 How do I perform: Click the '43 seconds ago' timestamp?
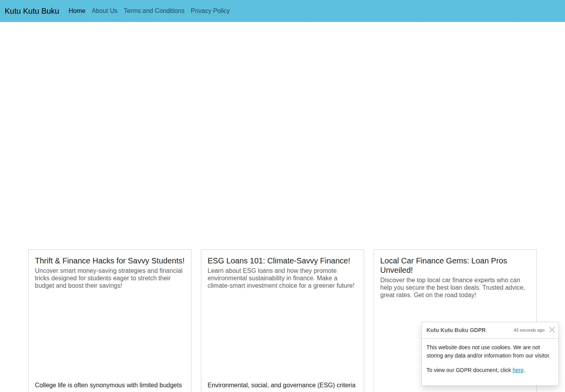[x=529, y=330]
